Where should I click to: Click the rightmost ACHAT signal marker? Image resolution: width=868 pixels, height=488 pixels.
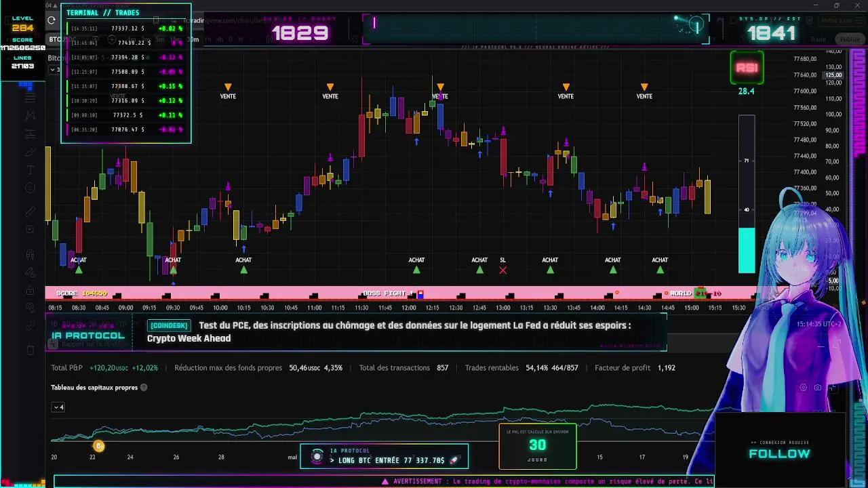(x=660, y=264)
